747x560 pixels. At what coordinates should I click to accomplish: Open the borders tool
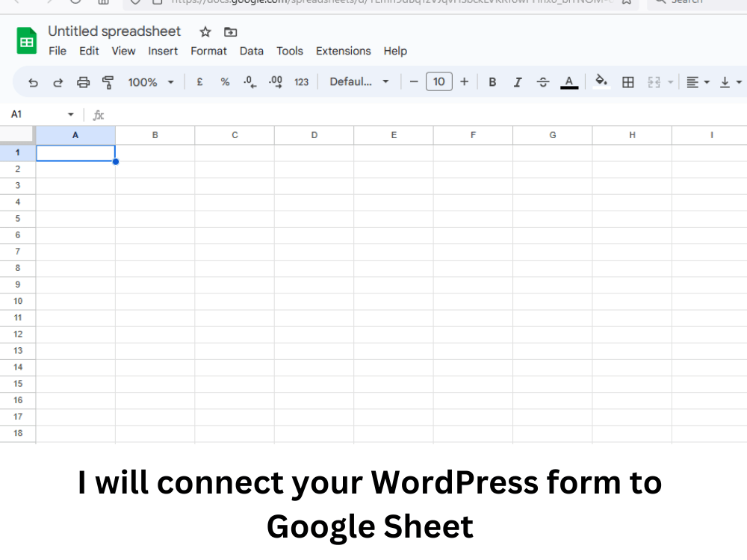pos(628,82)
